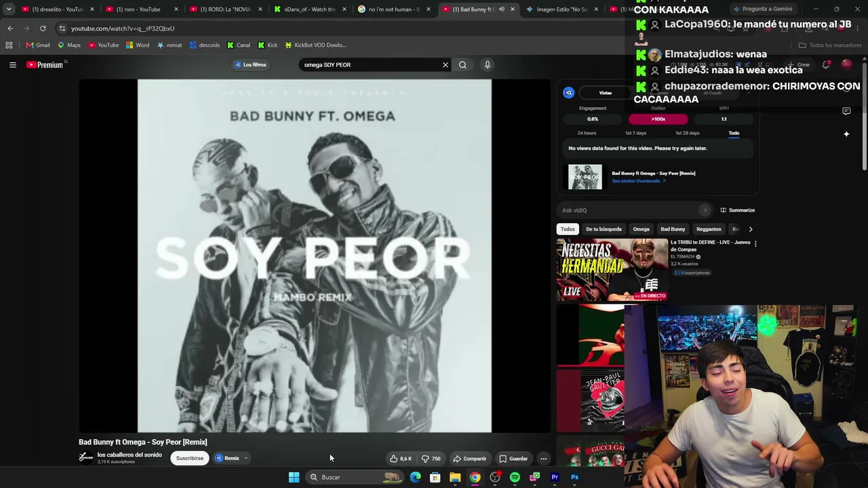Select the 1st 7 days range
This screenshot has width=868, height=488.
(635, 133)
